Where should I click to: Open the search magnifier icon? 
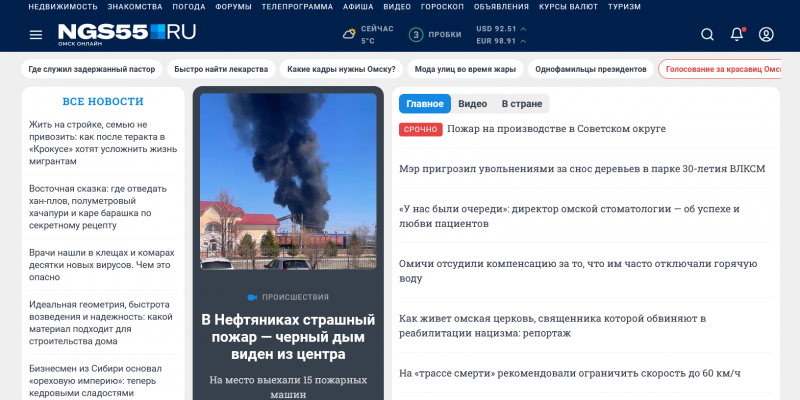click(x=707, y=35)
